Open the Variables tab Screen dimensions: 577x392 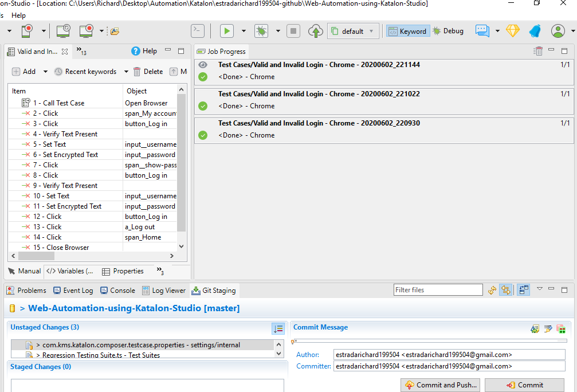point(70,271)
